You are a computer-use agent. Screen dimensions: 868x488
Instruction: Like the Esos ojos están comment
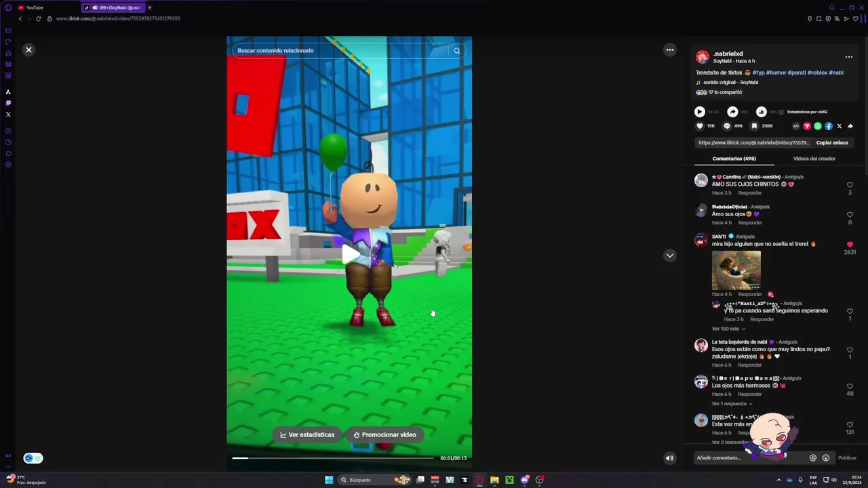pos(850,350)
